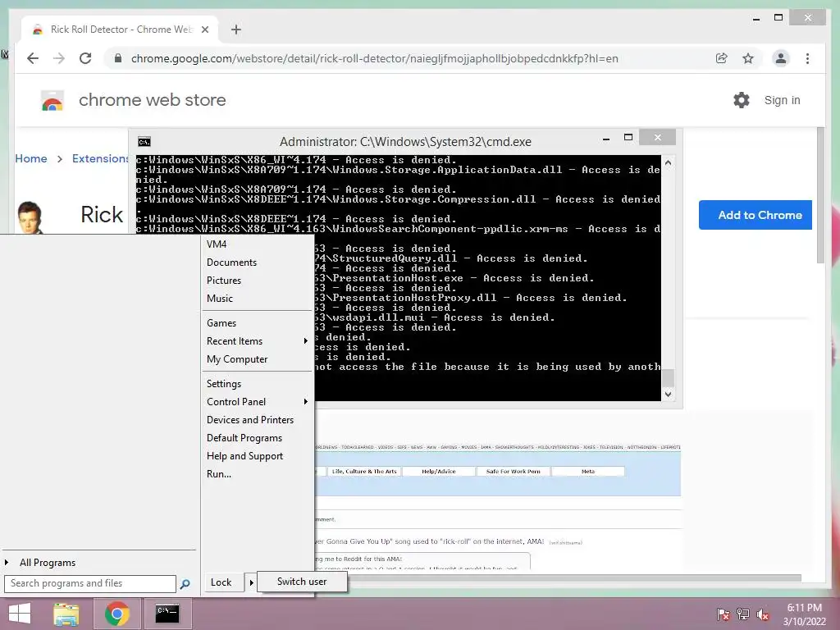Click cmd scrollbar down arrow
840x630 pixels.
tap(668, 395)
